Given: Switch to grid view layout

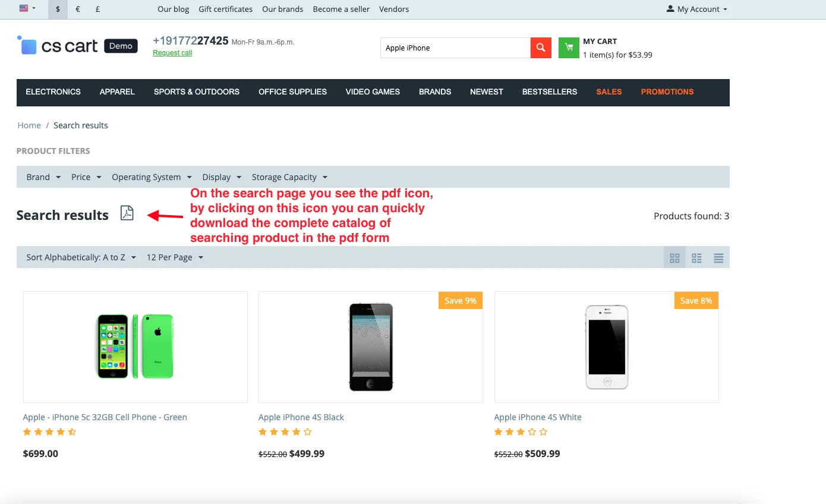Looking at the screenshot, I should tap(674, 258).
